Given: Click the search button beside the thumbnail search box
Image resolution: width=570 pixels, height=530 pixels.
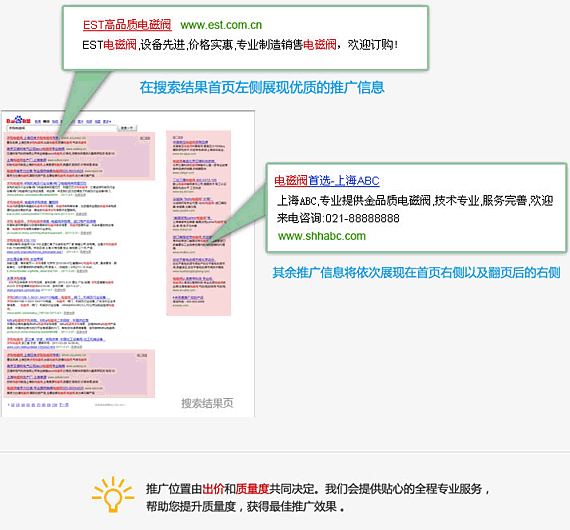Looking at the screenshot, I should (x=127, y=128).
